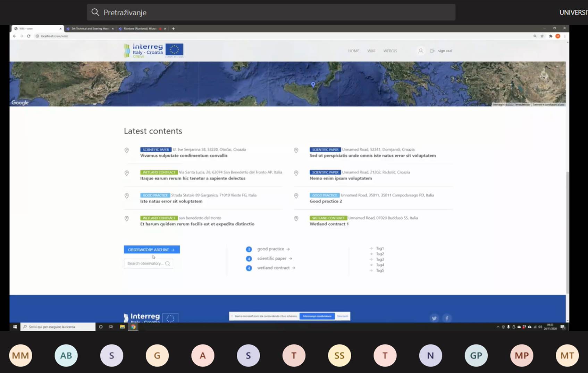
Task: Click the Twitter icon in footer
Action: (434, 318)
